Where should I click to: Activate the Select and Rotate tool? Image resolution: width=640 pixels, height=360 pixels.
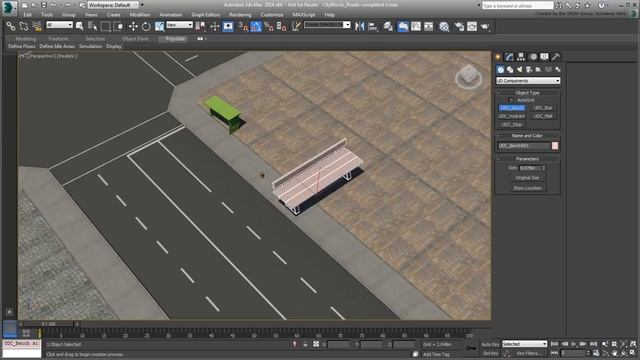tap(146, 27)
